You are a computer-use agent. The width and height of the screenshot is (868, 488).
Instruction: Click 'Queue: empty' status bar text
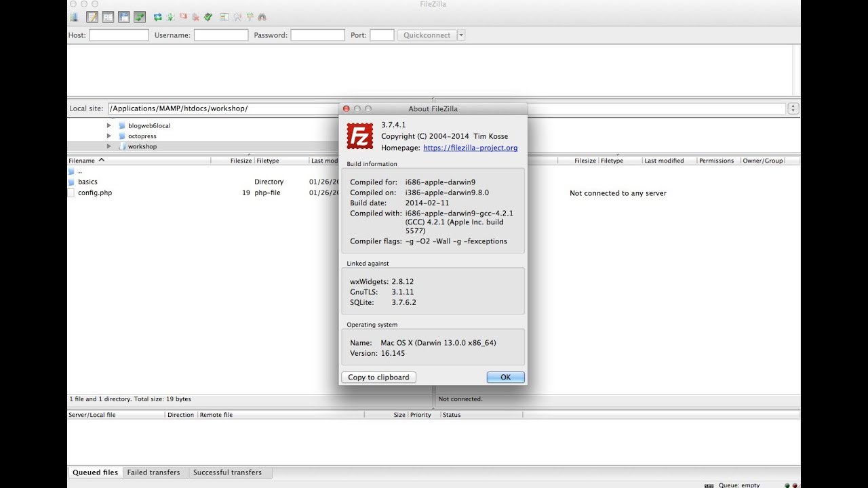point(738,485)
